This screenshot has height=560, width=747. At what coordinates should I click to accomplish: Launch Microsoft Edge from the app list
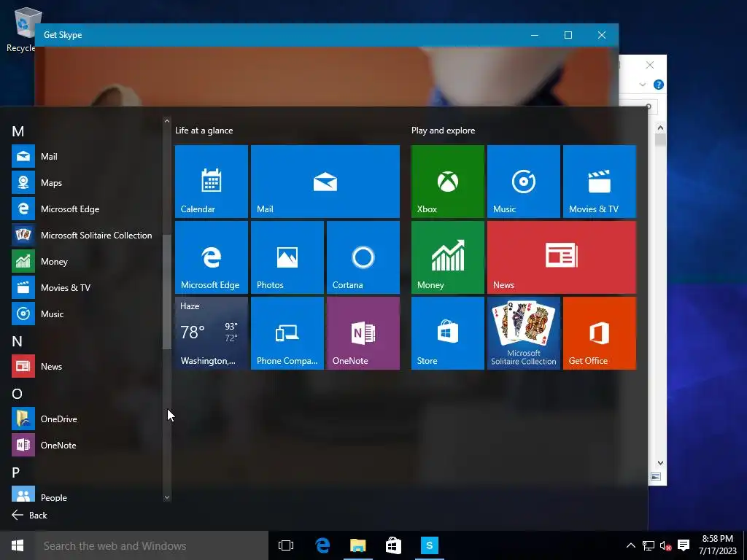[x=86, y=209]
